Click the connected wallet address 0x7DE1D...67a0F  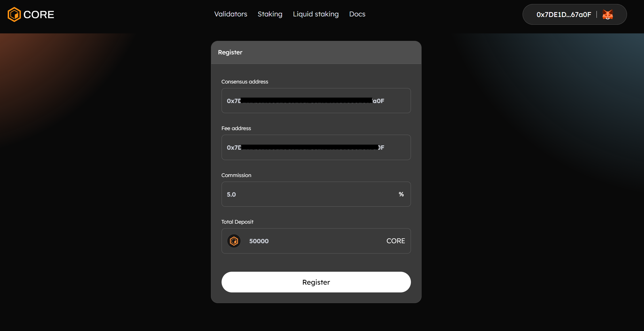(x=564, y=14)
